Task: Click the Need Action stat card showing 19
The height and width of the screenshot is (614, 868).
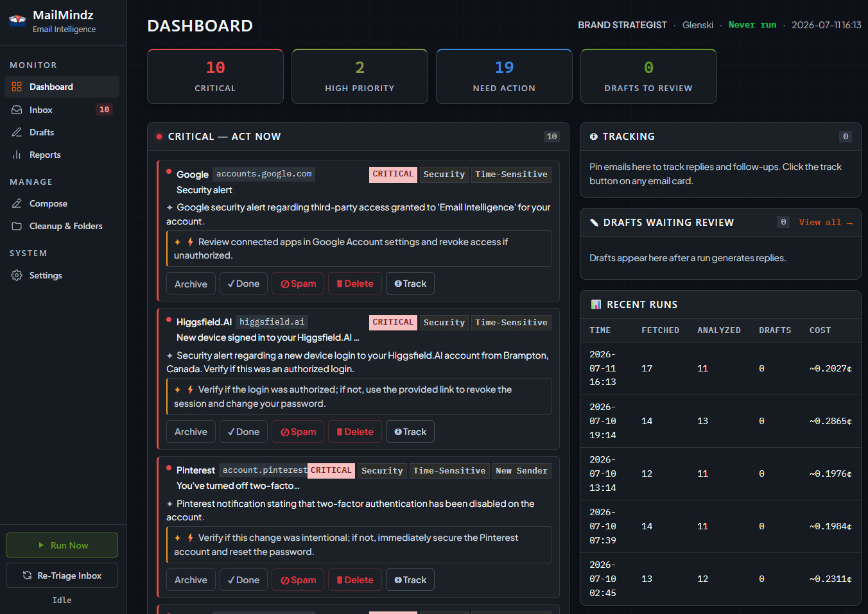Action: (504, 76)
